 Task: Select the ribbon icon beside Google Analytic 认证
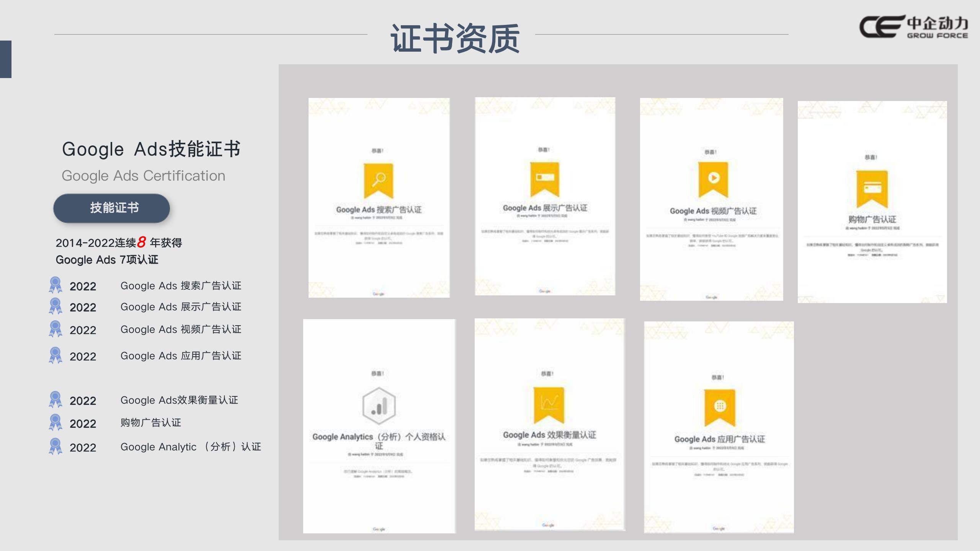click(56, 447)
